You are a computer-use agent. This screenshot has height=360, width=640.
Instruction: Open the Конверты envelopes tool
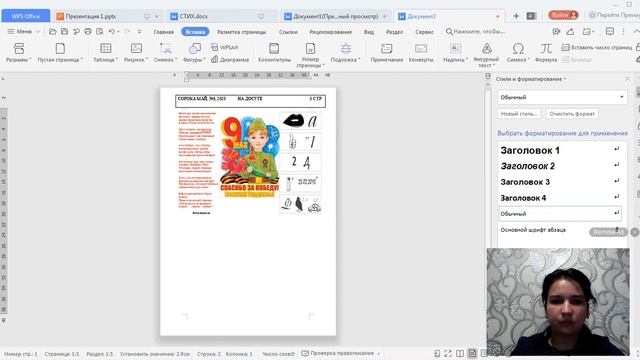pos(421,52)
